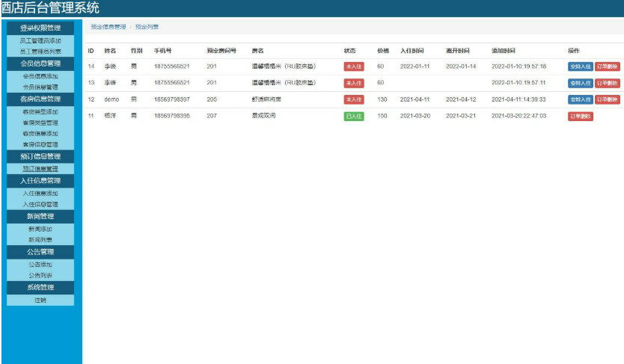Viewport: 624px width, 364px height.
Task: Open 员工管理员列表 in the sidebar
Action: pyautogui.click(x=40, y=52)
